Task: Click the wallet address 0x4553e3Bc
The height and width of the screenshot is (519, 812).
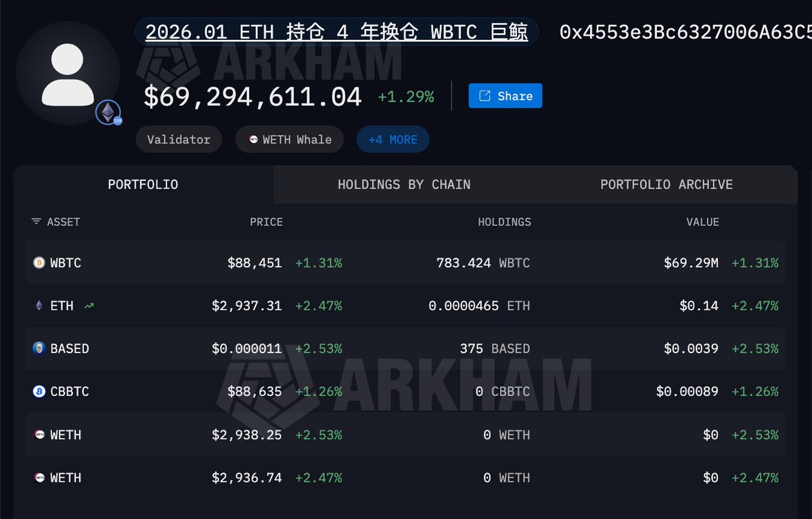Action: tap(685, 32)
